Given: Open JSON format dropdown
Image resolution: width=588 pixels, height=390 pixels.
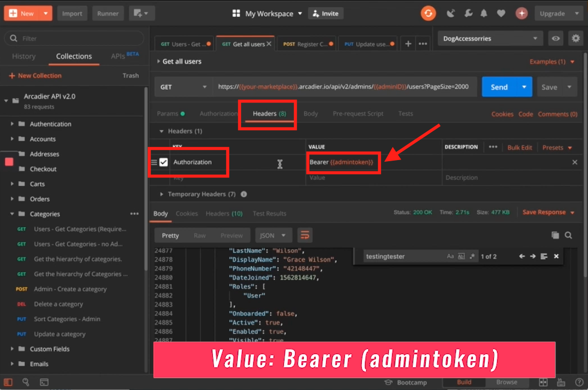Looking at the screenshot, I should [273, 235].
